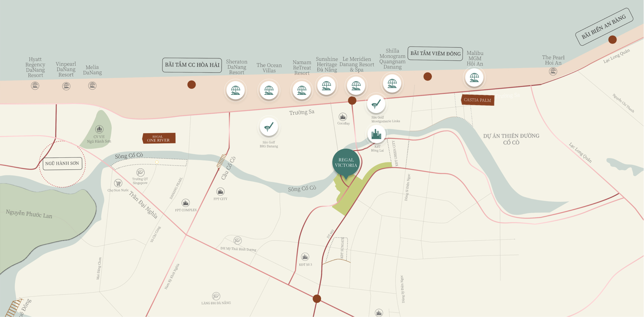
Task: Click the KĐT GREEN CITY label
Action: [x=395, y=153]
